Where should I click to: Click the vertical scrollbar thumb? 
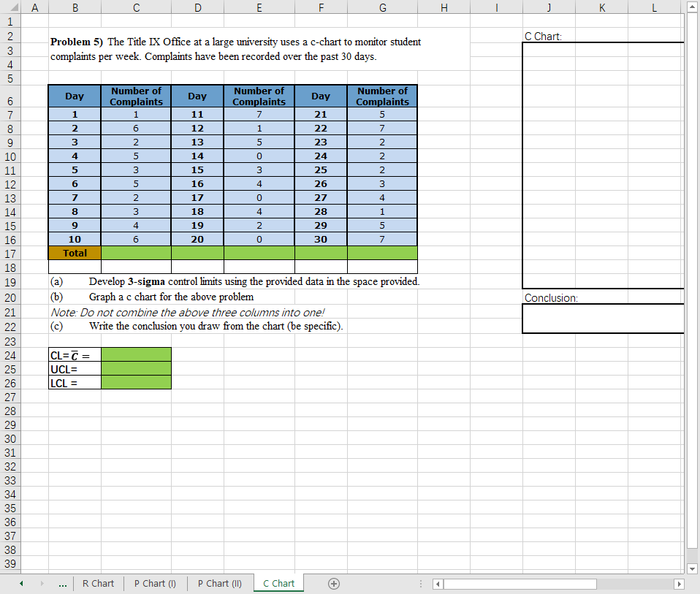(693, 281)
